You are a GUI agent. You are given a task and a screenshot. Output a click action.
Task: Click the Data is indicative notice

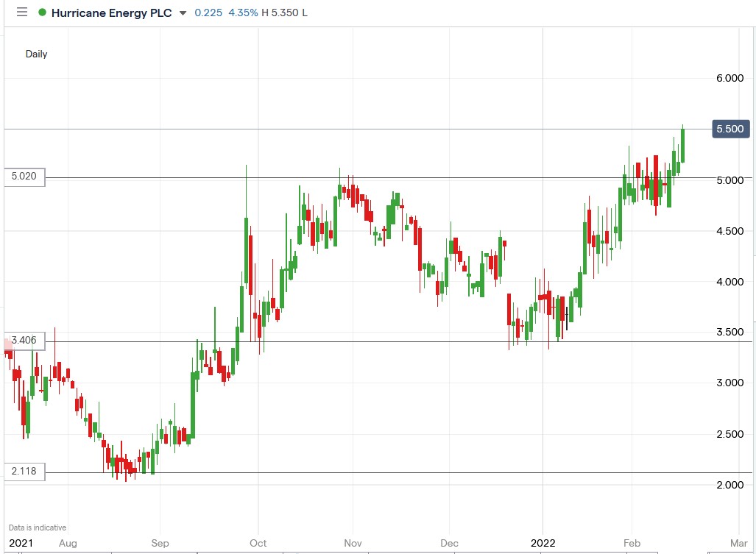(35, 528)
